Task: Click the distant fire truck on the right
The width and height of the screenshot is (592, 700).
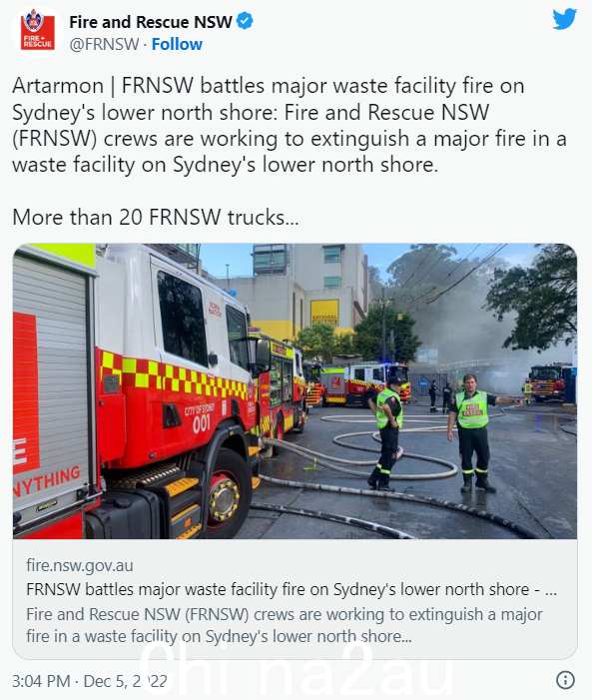Action: 550,383
